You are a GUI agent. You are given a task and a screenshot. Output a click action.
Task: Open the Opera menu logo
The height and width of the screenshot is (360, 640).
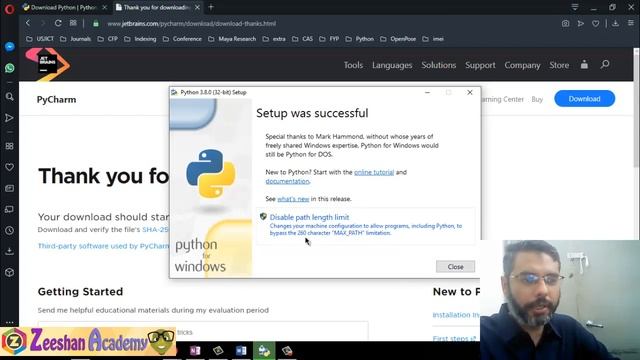pos(9,8)
